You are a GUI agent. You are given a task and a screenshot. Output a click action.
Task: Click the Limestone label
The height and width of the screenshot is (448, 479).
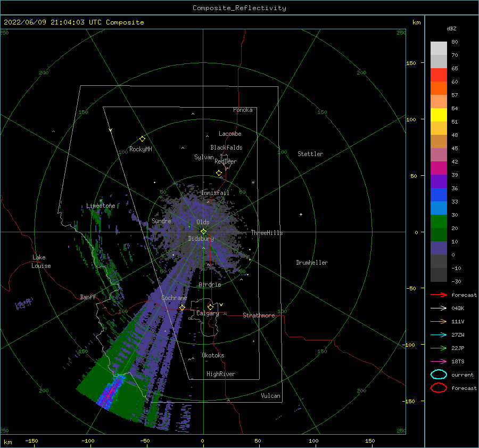coord(101,206)
